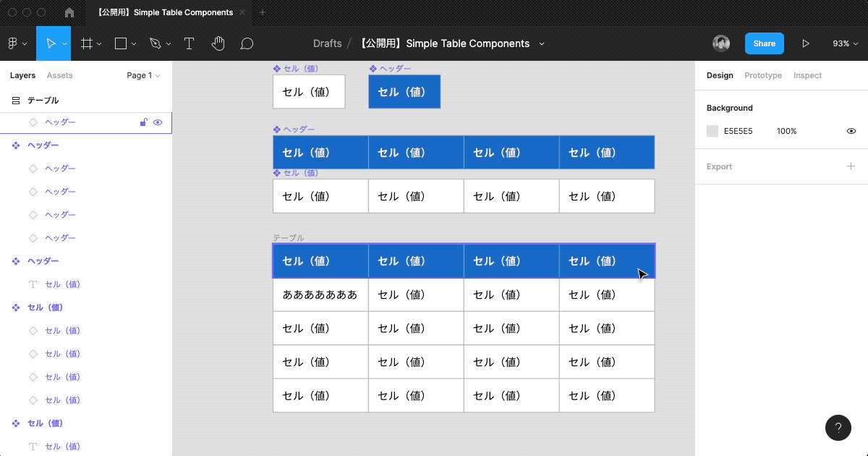868x456 pixels.
Task: Toggle visibility of the Background fill
Action: 851,131
